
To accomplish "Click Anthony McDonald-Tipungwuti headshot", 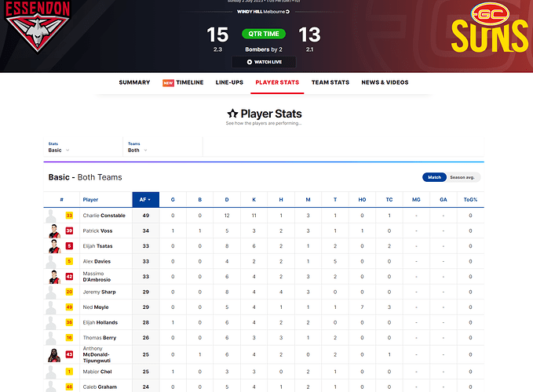I will (x=54, y=355).
